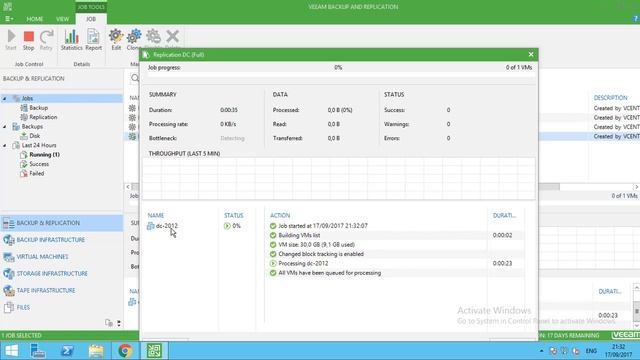The width and height of the screenshot is (640, 360).
Task: Click the ACTION column header
Action: (280, 216)
